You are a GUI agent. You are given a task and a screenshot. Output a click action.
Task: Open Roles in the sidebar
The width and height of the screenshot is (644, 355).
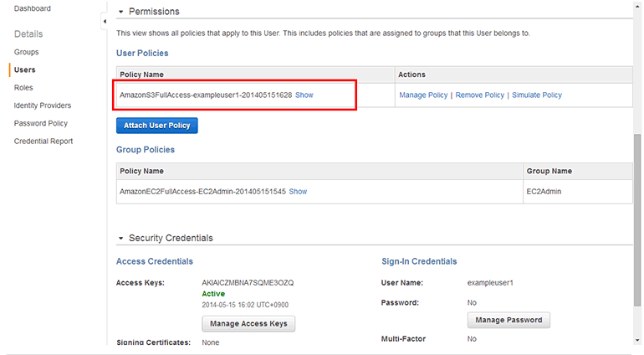click(23, 87)
